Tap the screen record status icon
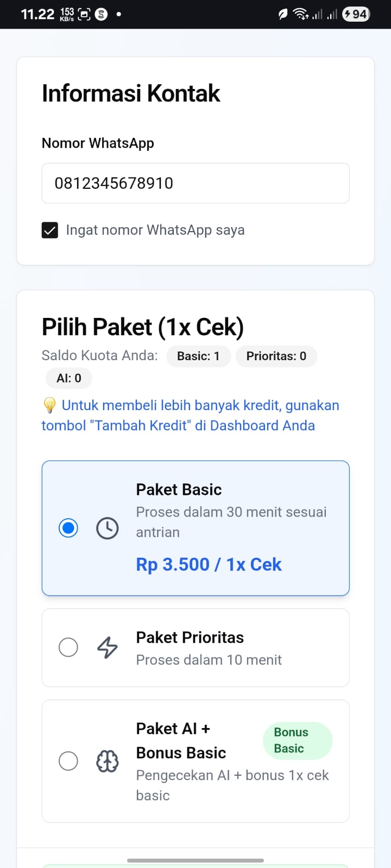The width and height of the screenshot is (391, 868). pyautogui.click(x=84, y=14)
